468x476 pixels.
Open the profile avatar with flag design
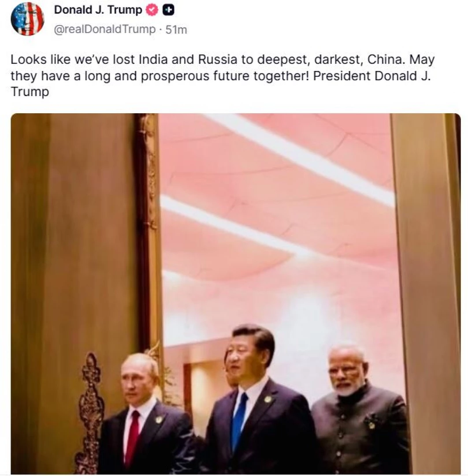coord(27,19)
